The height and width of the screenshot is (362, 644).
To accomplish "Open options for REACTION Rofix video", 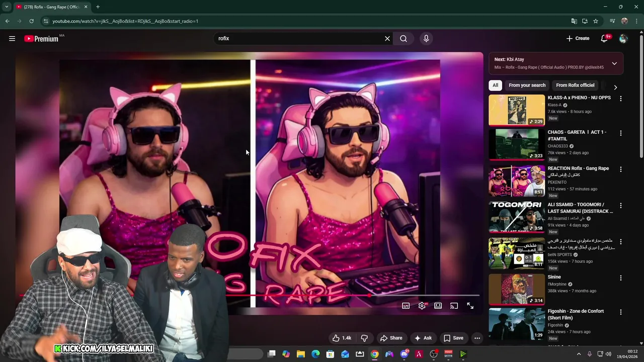I will tap(620, 169).
